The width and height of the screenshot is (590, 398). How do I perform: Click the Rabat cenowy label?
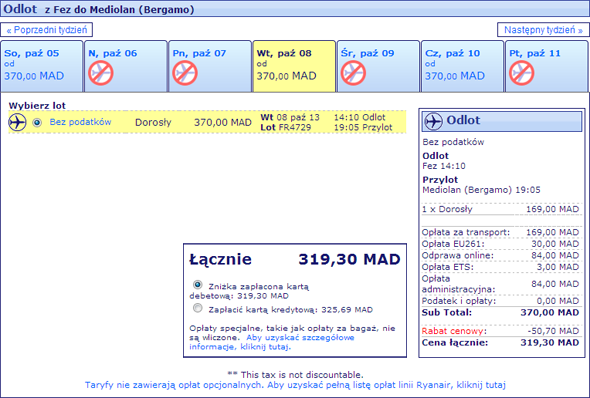[x=453, y=331]
